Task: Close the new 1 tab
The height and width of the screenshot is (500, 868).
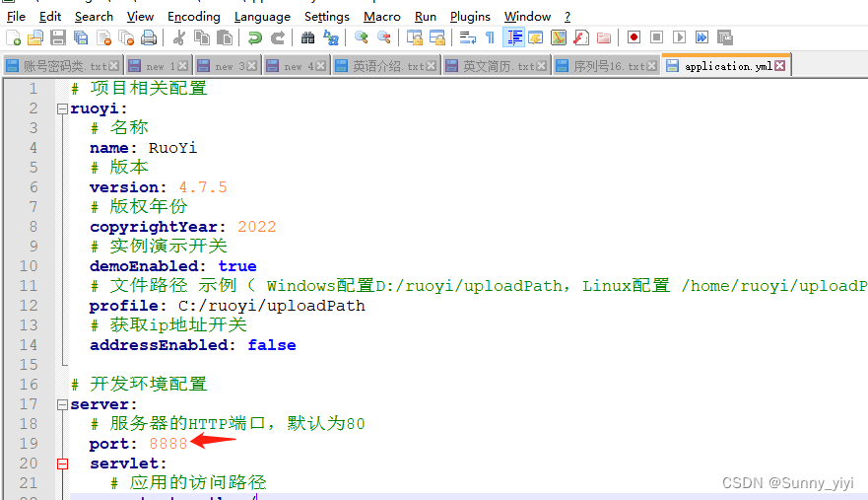Action: (x=183, y=66)
